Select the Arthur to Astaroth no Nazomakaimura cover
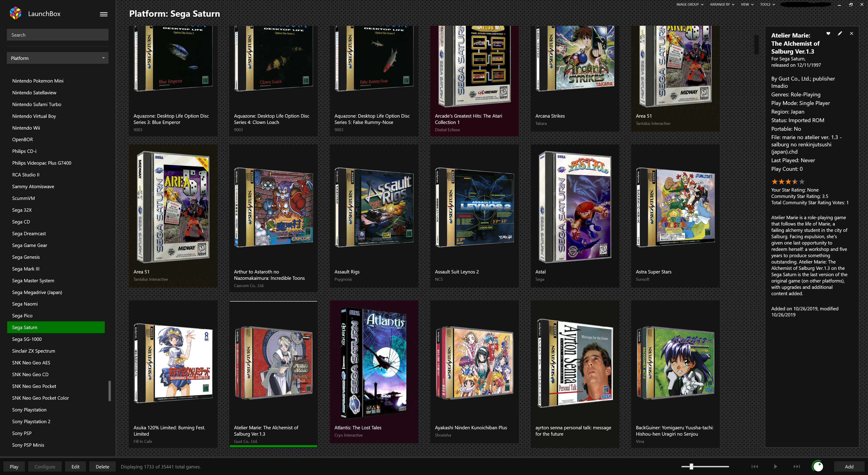Screen dimensions: 868x475 274,208
